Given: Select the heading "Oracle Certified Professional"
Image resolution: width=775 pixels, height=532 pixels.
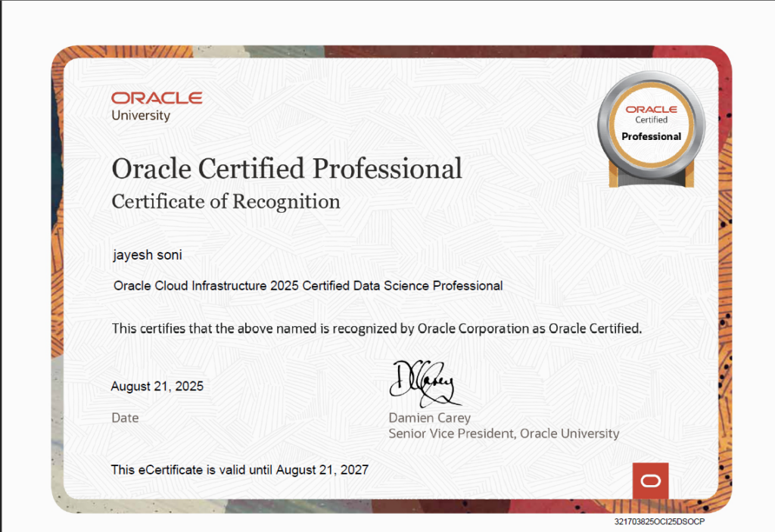Looking at the screenshot, I should [287, 169].
